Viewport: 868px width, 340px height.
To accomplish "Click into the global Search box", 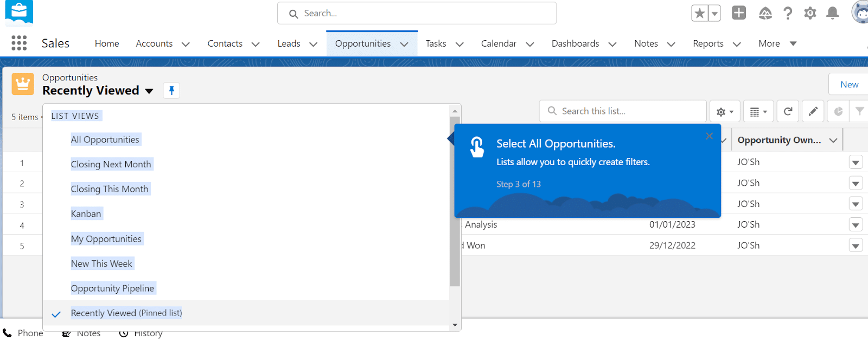I will pyautogui.click(x=417, y=13).
